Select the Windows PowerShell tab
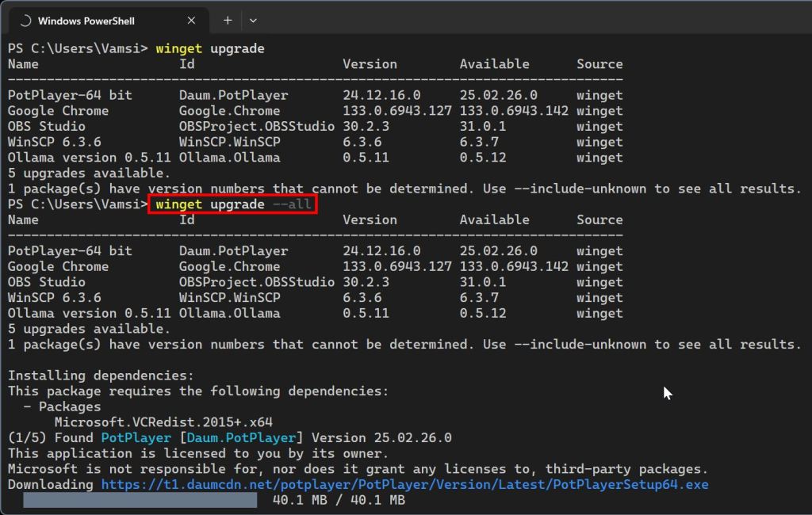 click(x=109, y=21)
